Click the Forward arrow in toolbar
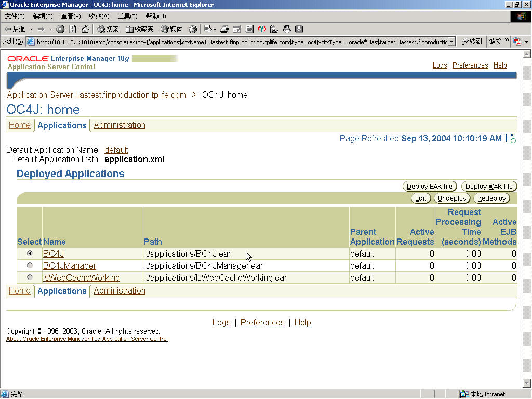The width and height of the screenshot is (532, 399). point(41,29)
